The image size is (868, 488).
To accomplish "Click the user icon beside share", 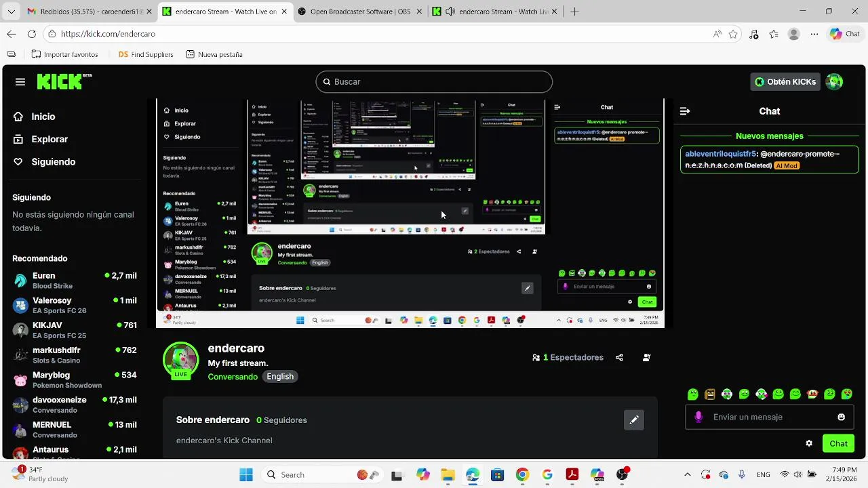I will (x=646, y=357).
